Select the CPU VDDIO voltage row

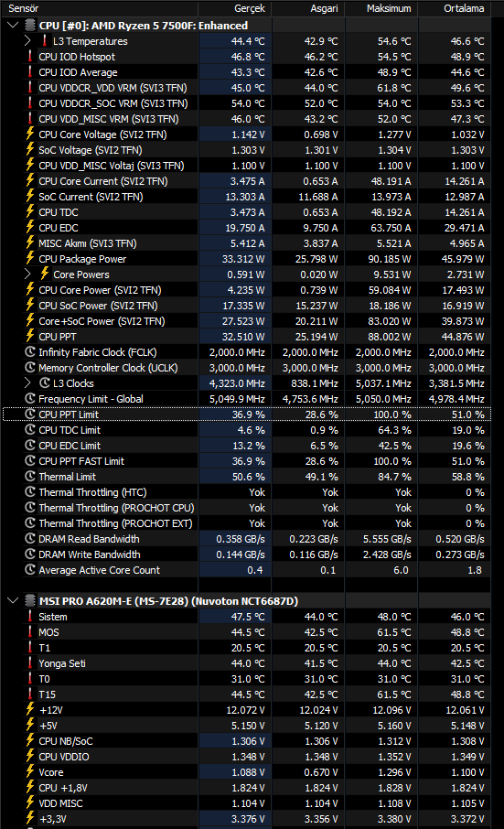pyautogui.click(x=246, y=757)
